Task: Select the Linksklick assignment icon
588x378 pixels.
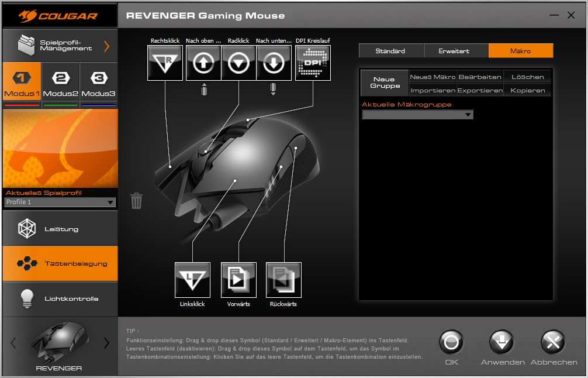Action: (x=192, y=280)
